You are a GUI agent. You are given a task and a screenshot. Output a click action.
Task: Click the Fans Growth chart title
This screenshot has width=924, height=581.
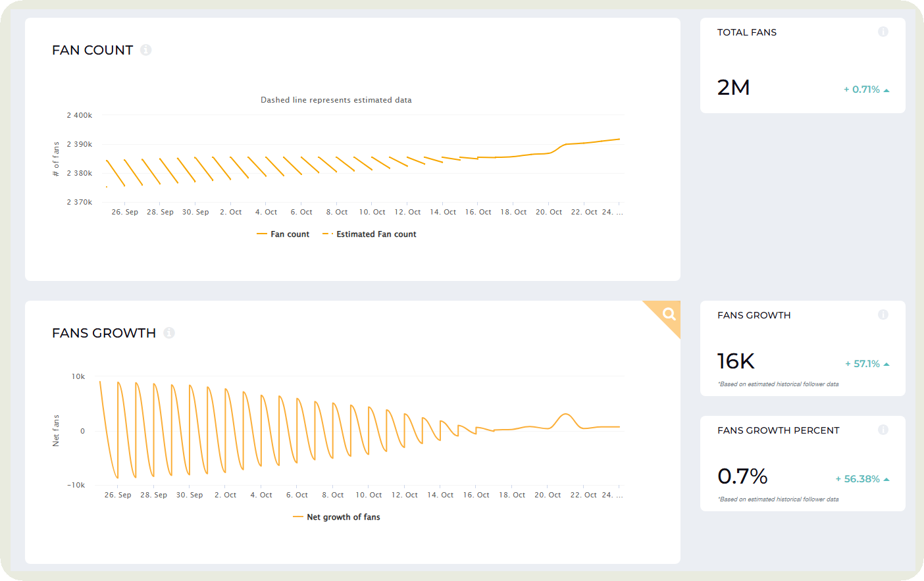(103, 333)
